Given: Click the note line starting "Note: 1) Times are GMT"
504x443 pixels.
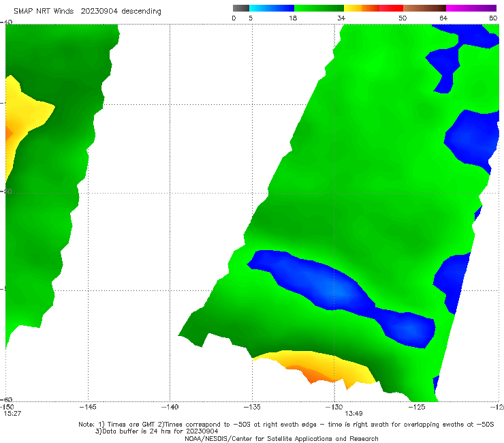Looking at the screenshot, I should [x=286, y=425].
